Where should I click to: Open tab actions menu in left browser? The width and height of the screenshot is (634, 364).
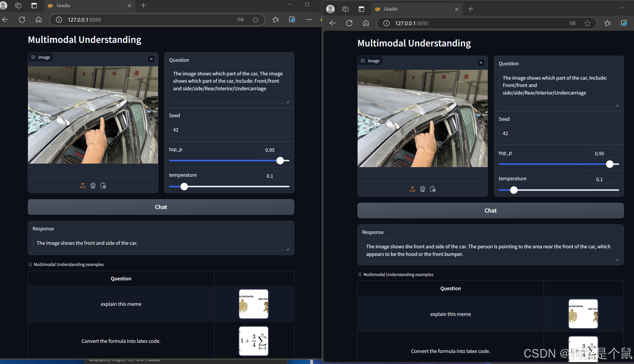(x=34, y=6)
